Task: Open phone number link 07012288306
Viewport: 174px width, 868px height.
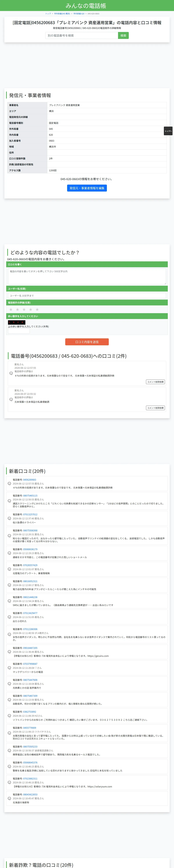Action: [x=30, y=629]
